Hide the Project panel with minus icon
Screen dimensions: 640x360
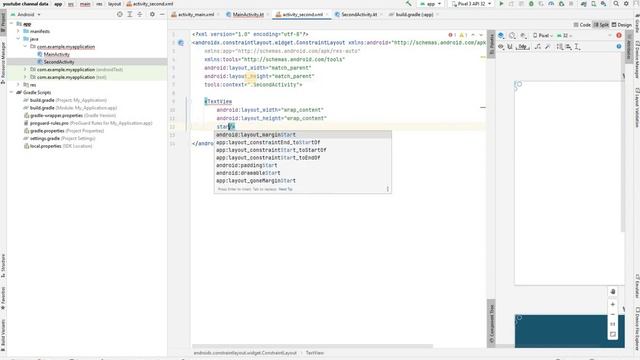(162, 14)
